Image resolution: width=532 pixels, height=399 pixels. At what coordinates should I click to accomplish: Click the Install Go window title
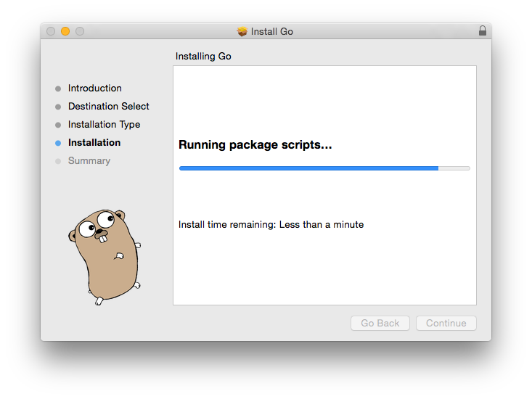(x=272, y=31)
